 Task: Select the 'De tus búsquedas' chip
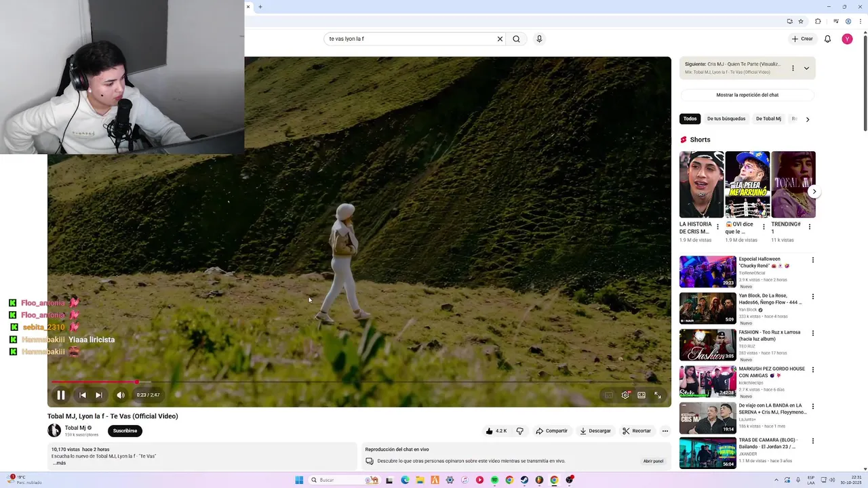coord(726,119)
